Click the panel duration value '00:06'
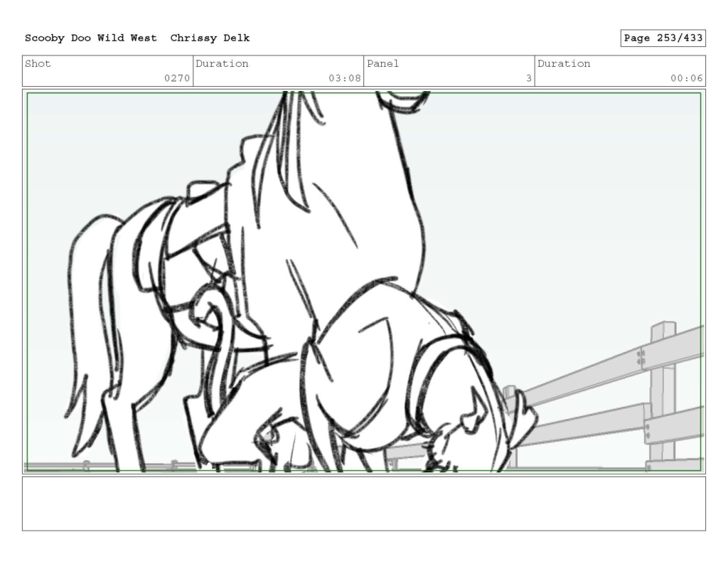This screenshot has width=728, height=564. point(687,78)
